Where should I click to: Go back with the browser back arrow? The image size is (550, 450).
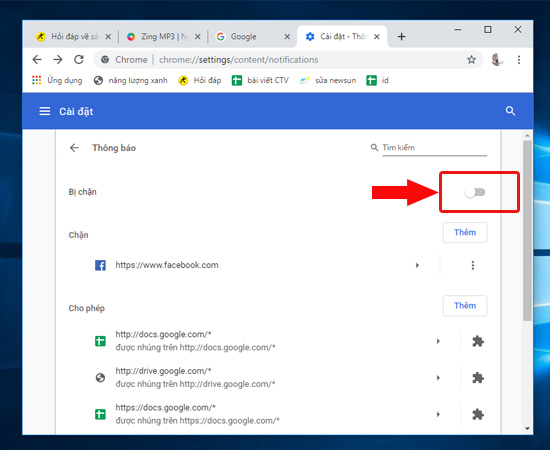[x=37, y=60]
